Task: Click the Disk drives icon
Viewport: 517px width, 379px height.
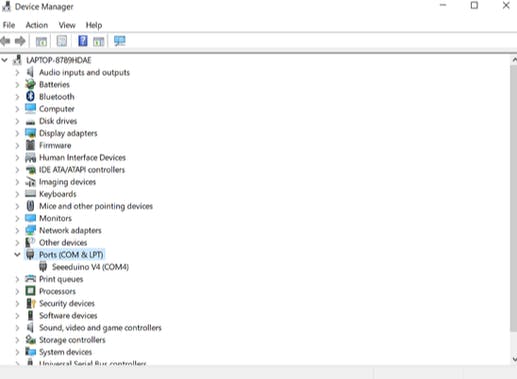Action: (x=30, y=122)
